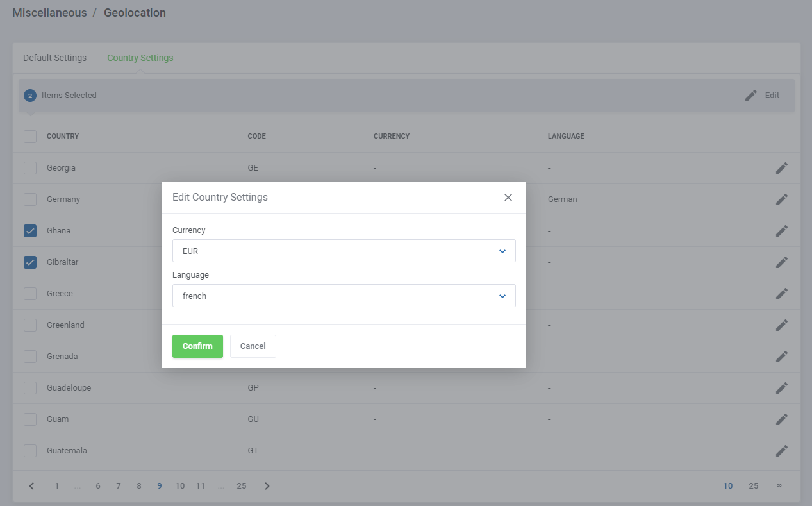Check the Grenada row checkbox
This screenshot has height=506, width=812.
(x=30, y=357)
